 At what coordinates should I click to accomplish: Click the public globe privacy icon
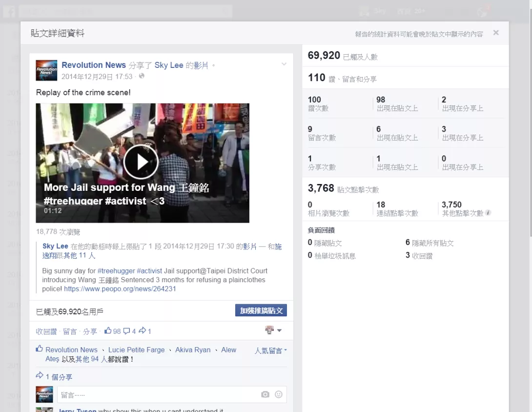[142, 76]
